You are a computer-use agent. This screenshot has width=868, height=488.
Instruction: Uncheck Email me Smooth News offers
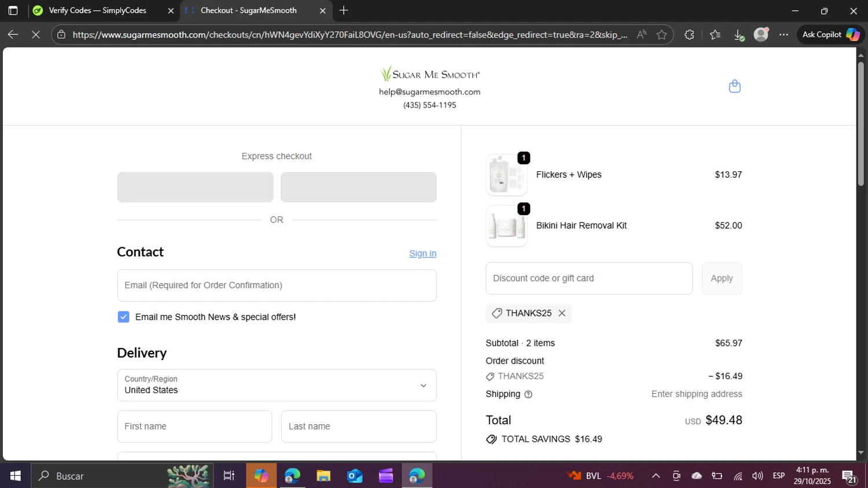pos(123,317)
